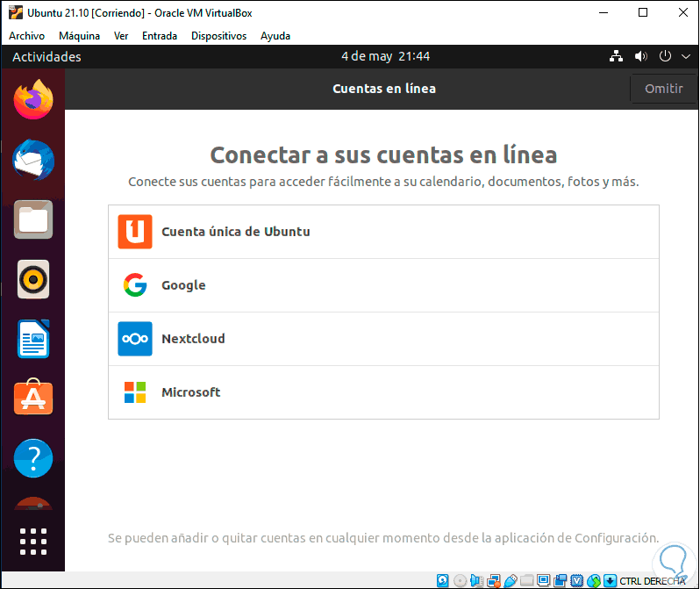Image resolution: width=700 pixels, height=589 pixels.
Task: Click VirtualBox shared folders status icon
Action: pyautogui.click(x=527, y=580)
